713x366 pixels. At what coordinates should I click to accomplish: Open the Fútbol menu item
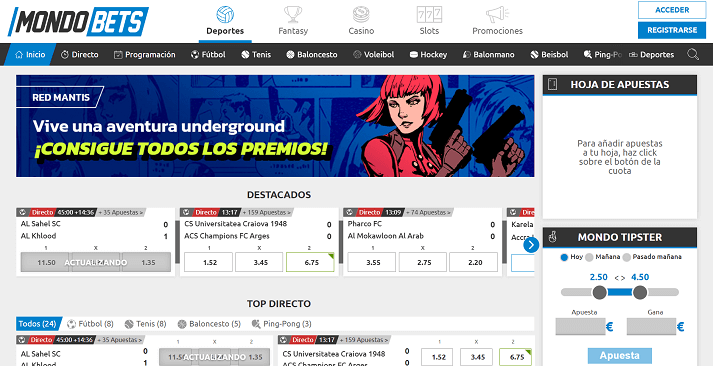click(x=208, y=55)
